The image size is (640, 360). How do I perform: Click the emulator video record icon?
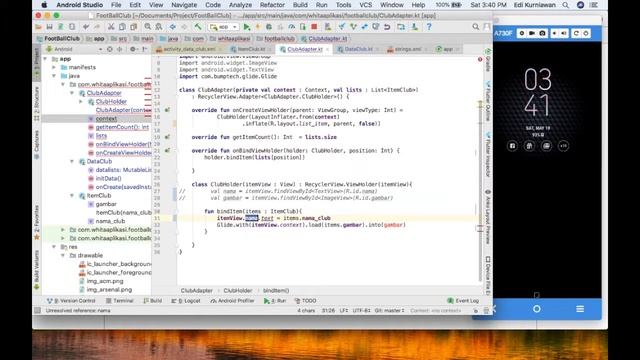coord(532,33)
